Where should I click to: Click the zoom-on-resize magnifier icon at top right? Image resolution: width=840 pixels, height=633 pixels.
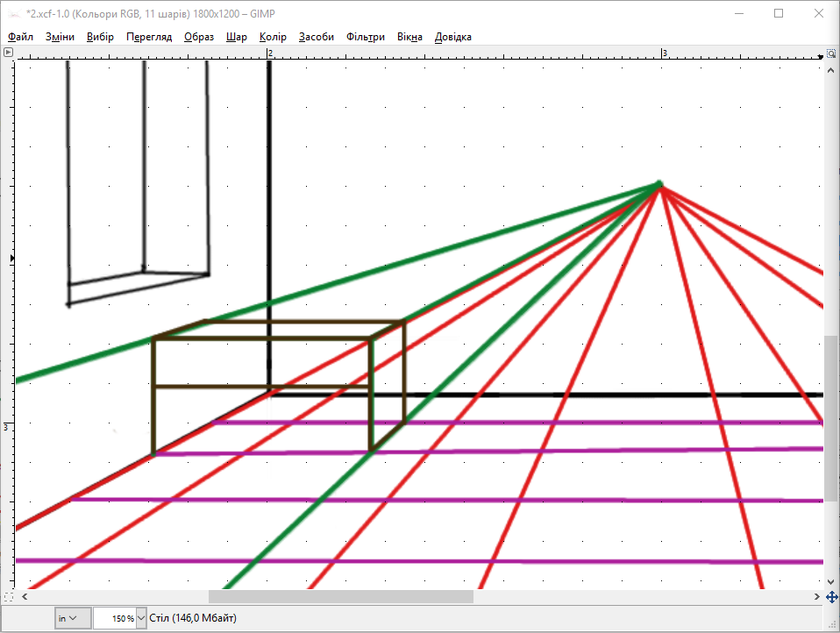coord(831,53)
